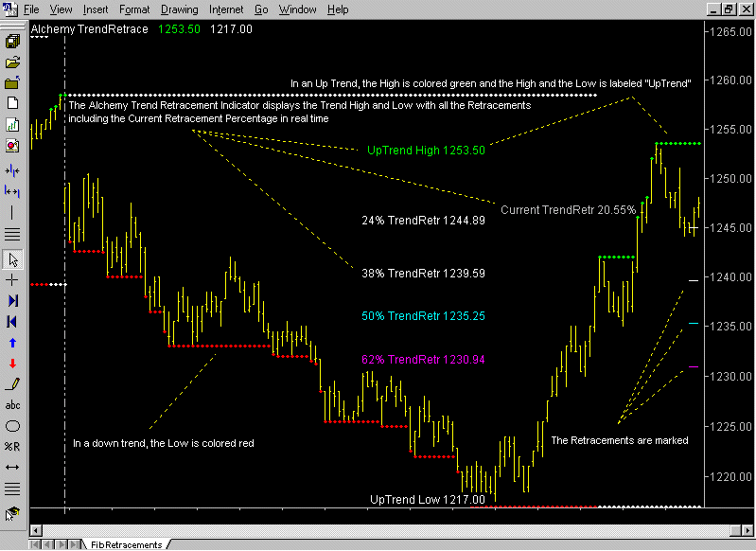The height and width of the screenshot is (551, 756).
Task: Open the File menu
Action: (x=31, y=9)
